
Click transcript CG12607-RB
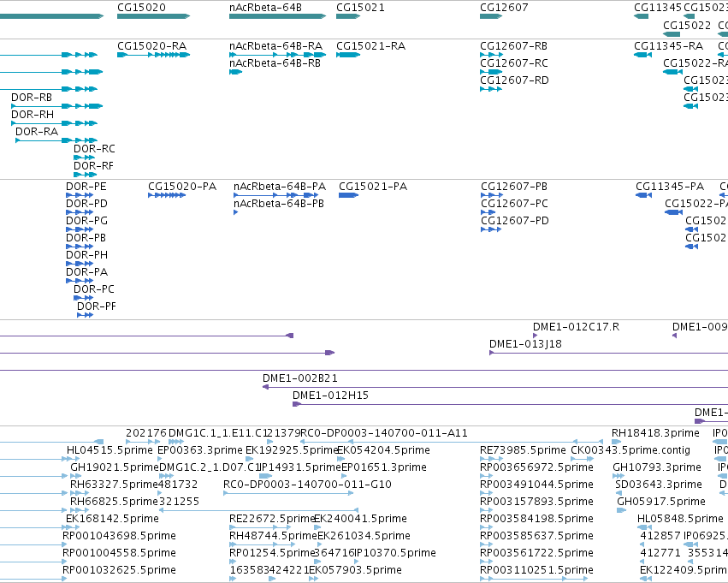(513, 46)
